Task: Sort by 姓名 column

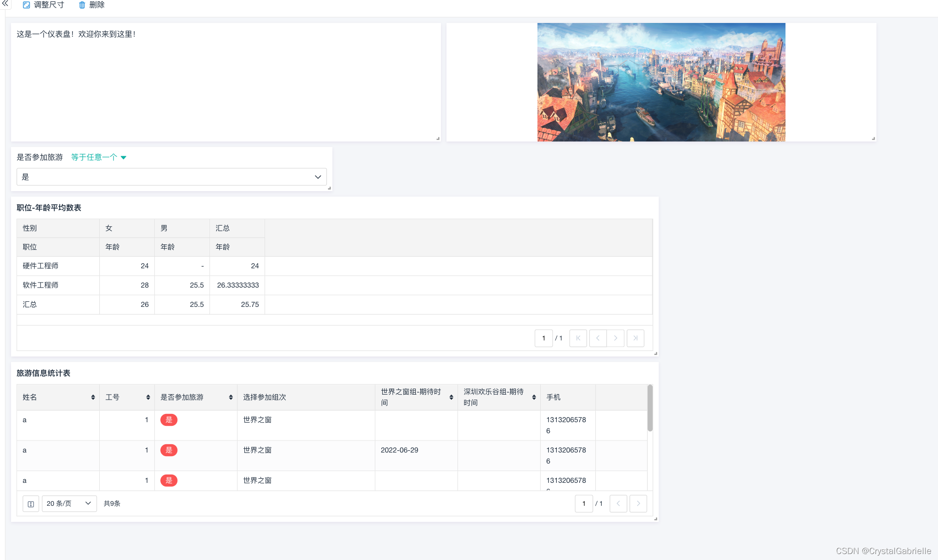Action: pyautogui.click(x=93, y=397)
